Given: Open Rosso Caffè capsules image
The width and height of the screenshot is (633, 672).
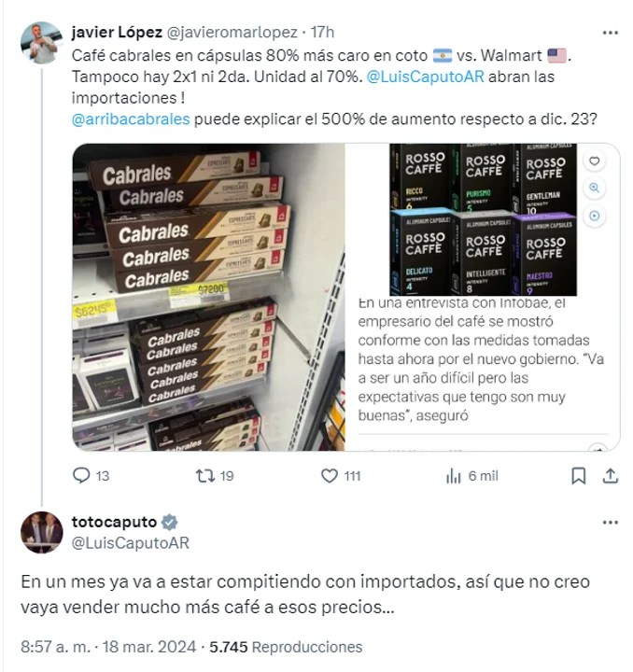Looking at the screenshot, I should click(x=483, y=219).
